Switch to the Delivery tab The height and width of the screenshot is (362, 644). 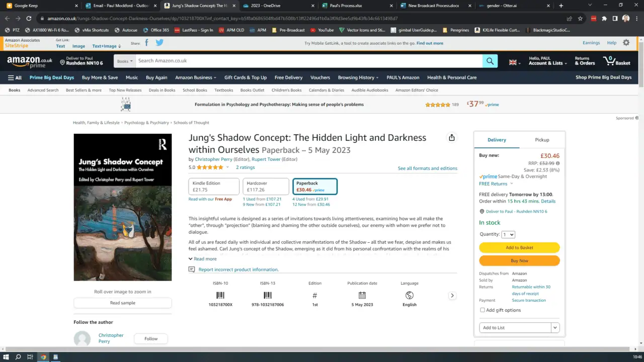coord(497,140)
